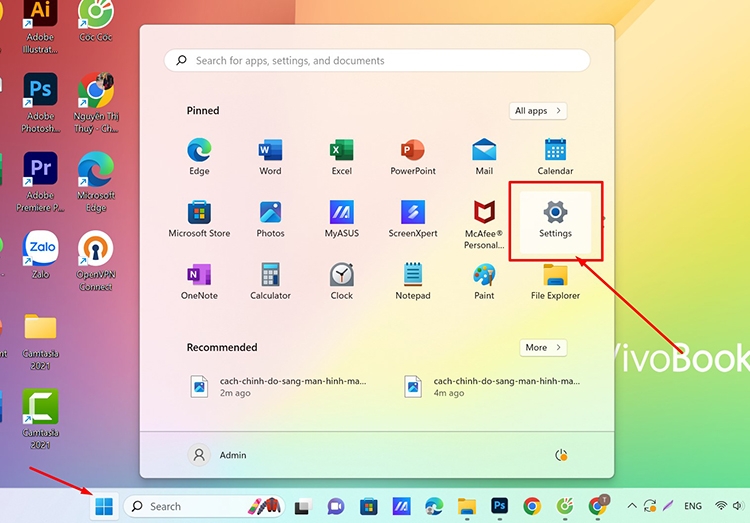Open Cốc Cốc browser from the taskbar
750x523 pixels.
[565, 506]
